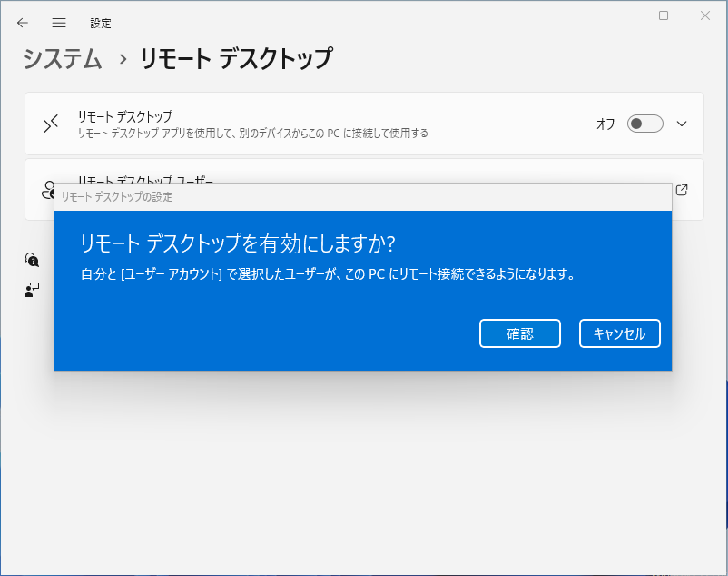
Task: Click the キャンセル button in the dialog
Action: point(620,333)
